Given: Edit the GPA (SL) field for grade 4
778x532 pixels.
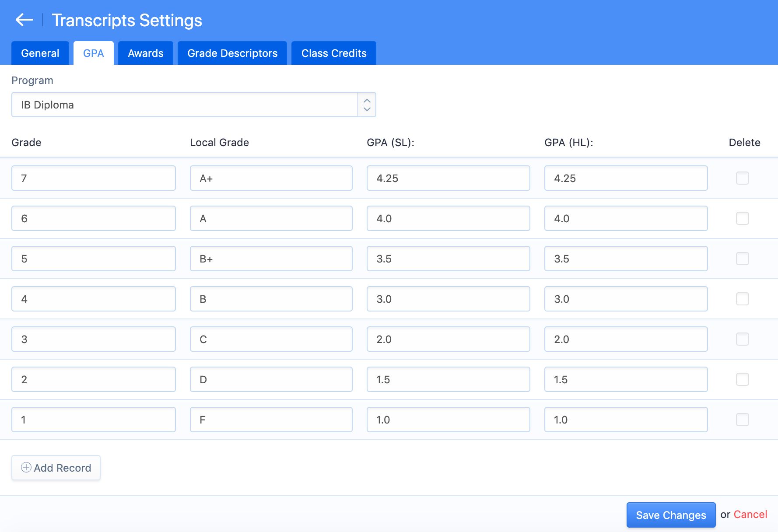Looking at the screenshot, I should (449, 299).
